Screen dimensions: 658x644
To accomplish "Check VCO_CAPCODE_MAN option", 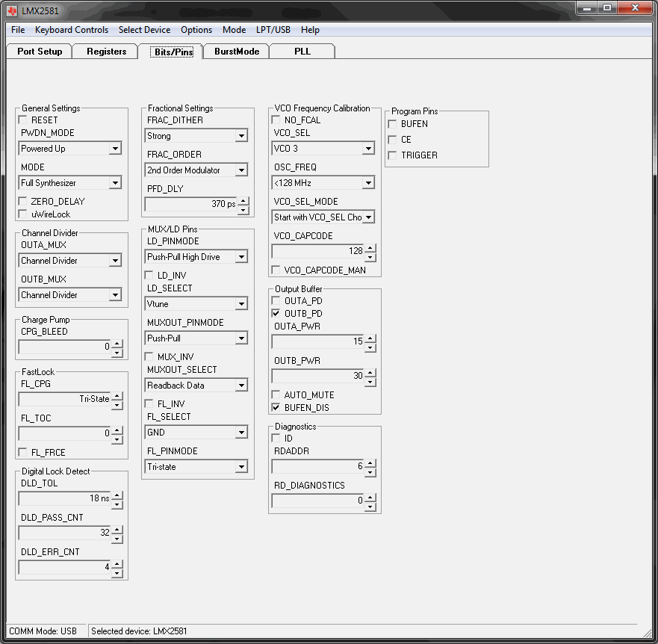I will [x=276, y=270].
